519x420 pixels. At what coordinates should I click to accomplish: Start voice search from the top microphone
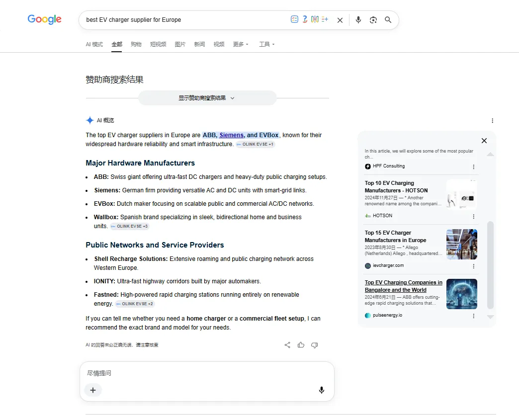click(x=358, y=20)
